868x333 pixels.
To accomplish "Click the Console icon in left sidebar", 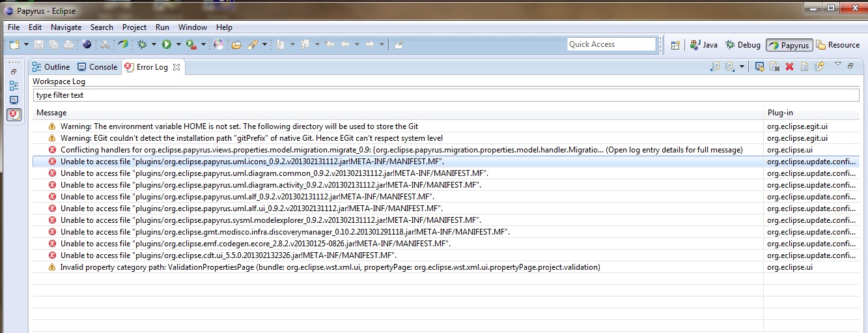I will [14, 100].
